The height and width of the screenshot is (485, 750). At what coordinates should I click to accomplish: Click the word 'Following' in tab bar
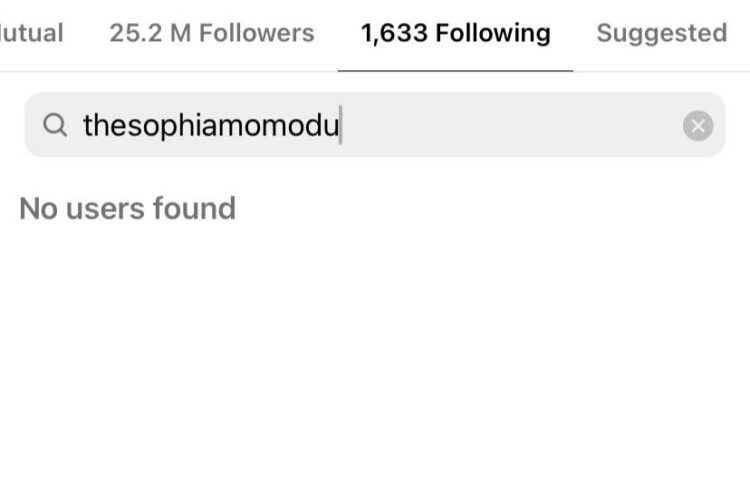click(x=492, y=33)
